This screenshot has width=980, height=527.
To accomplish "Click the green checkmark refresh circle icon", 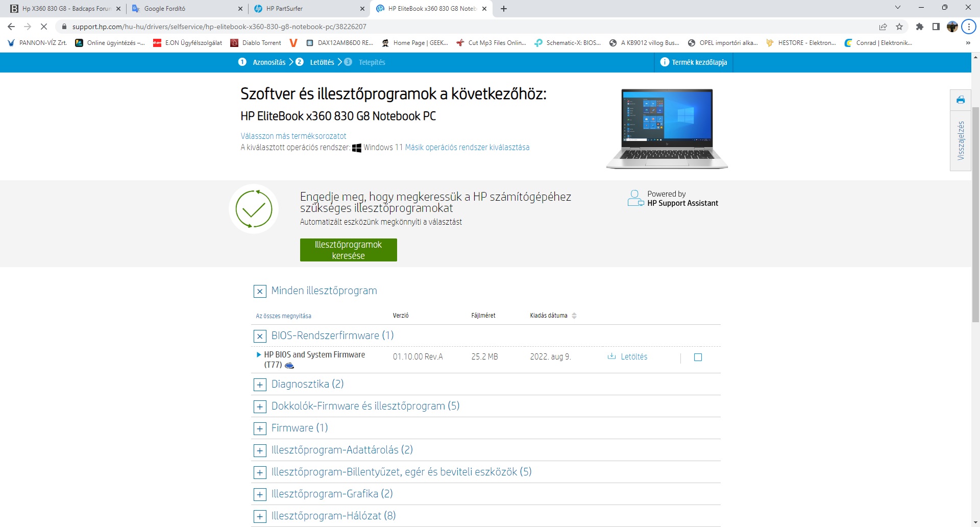I will point(254,209).
